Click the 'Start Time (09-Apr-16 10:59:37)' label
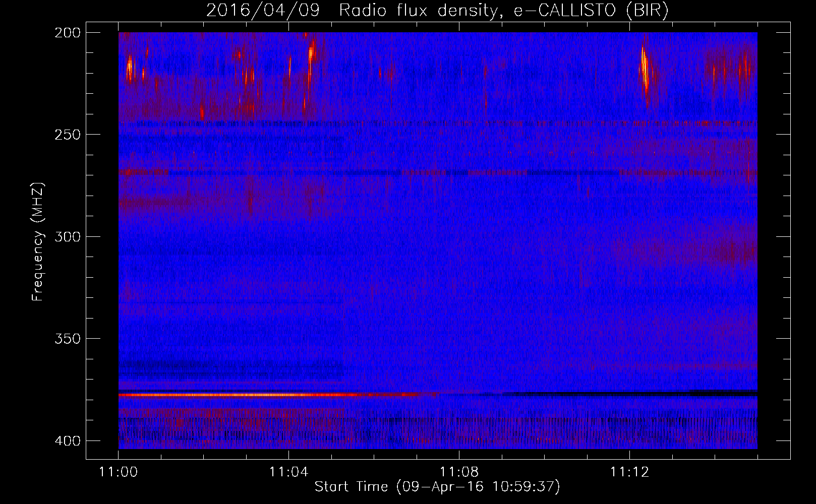816x504 pixels. tap(437, 487)
